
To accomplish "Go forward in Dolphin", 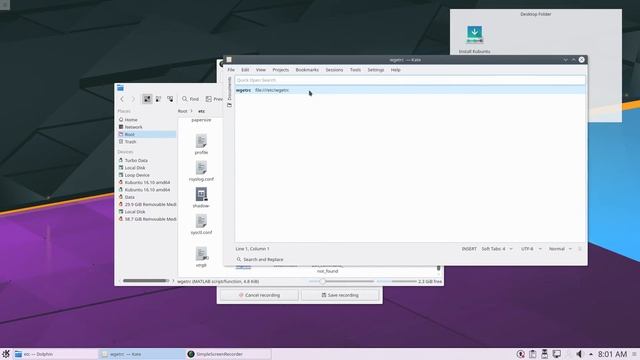I will 133,99.
